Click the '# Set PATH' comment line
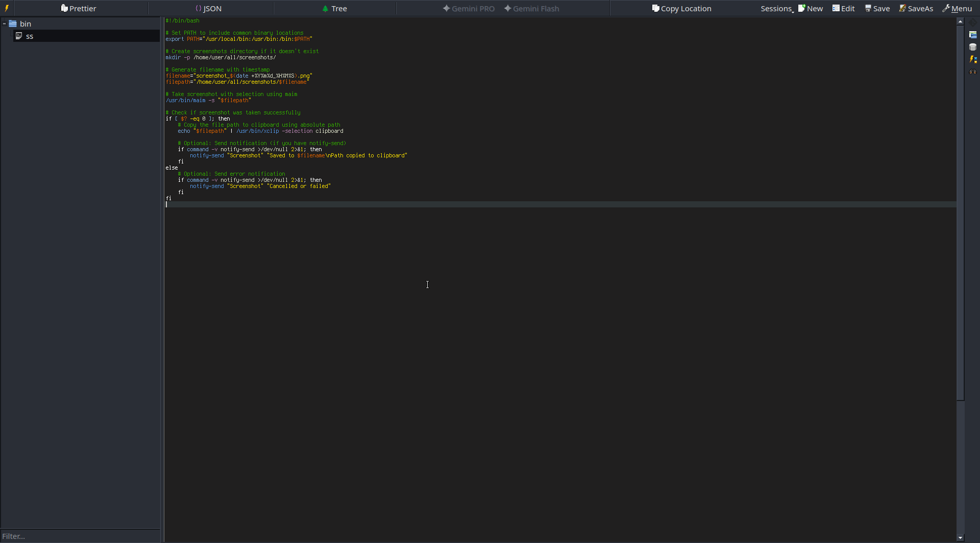This screenshot has width=980, height=543. tap(234, 33)
